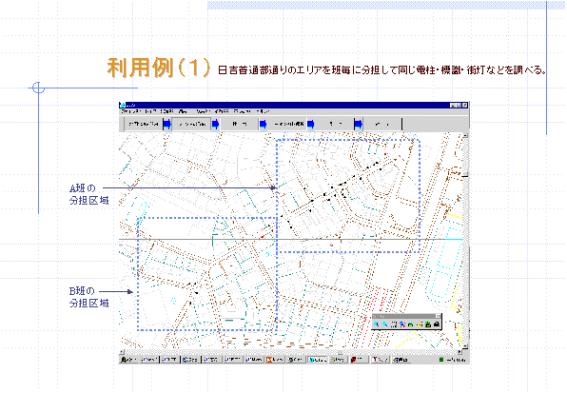Click the green dome icon in floating palette
The height and width of the screenshot is (393, 567).
[x=410, y=325]
